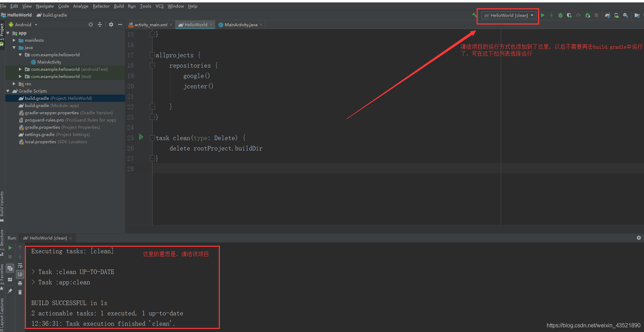The height and width of the screenshot is (332, 644).
Task: Fold allprojects block at line 17
Action: coord(152,55)
